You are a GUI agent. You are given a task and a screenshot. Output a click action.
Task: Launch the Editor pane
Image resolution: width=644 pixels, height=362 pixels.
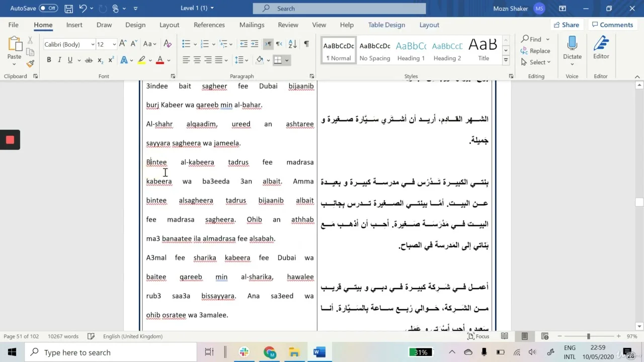click(x=601, y=48)
